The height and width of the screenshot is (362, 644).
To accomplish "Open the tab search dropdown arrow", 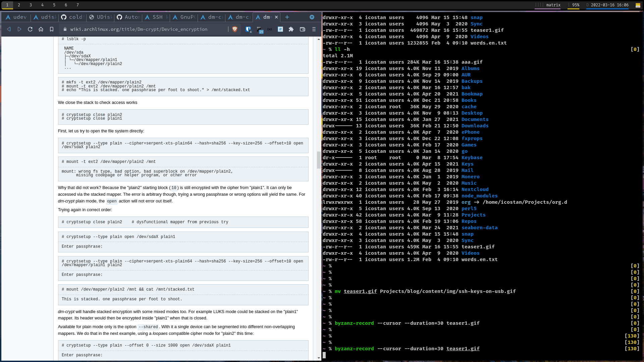I will click(312, 17).
